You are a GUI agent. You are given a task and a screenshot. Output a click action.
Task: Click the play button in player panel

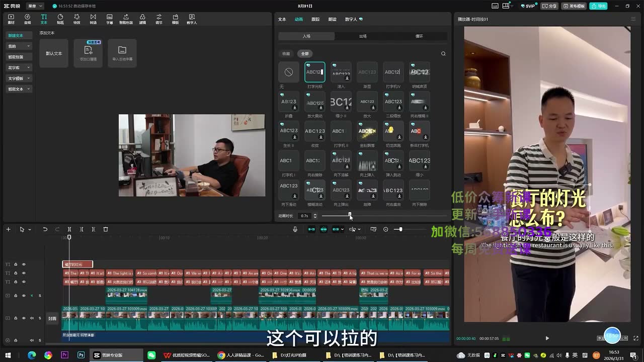pyautogui.click(x=547, y=338)
